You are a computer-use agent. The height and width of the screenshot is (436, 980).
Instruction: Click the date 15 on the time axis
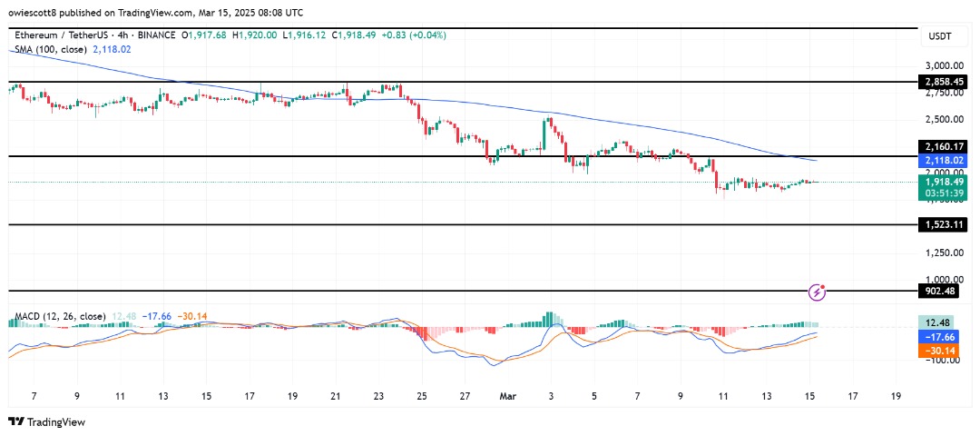click(809, 396)
